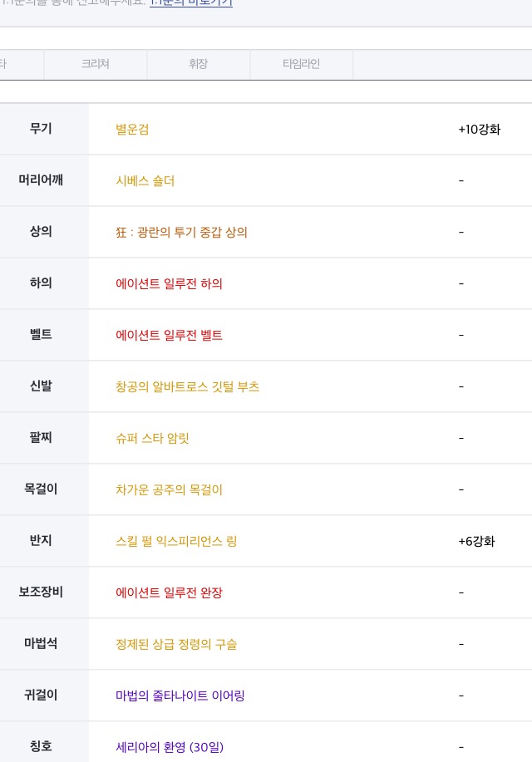Screen dimensions: 532x762
Task: Select the 타임라인 tab
Action: tap(301, 64)
